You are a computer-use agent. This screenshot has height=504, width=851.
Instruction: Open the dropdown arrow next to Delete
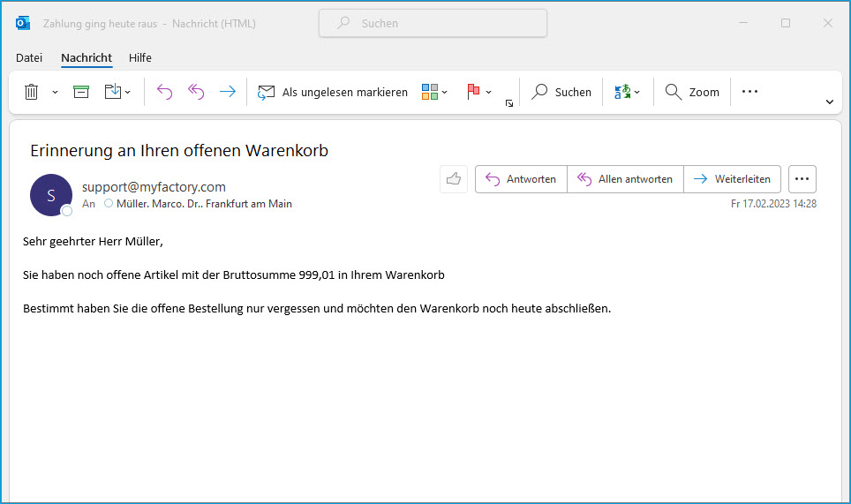(x=55, y=92)
